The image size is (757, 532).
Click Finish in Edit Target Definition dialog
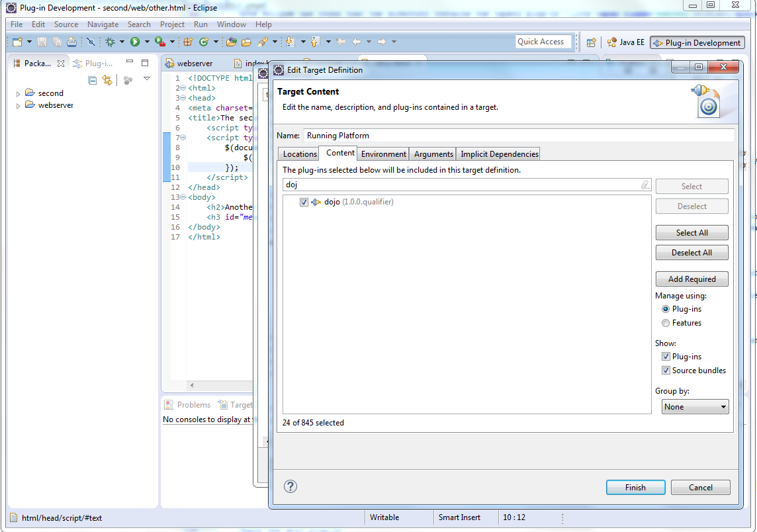[635, 488]
